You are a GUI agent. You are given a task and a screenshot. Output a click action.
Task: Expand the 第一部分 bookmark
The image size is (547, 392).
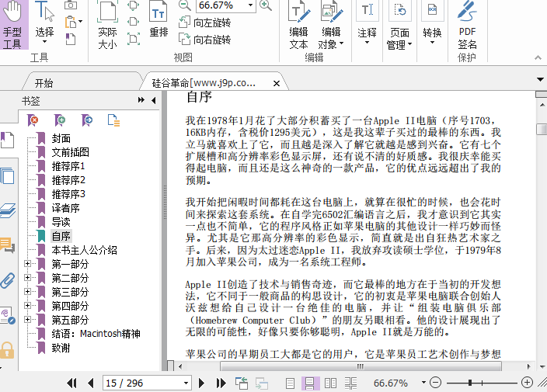[x=27, y=264]
